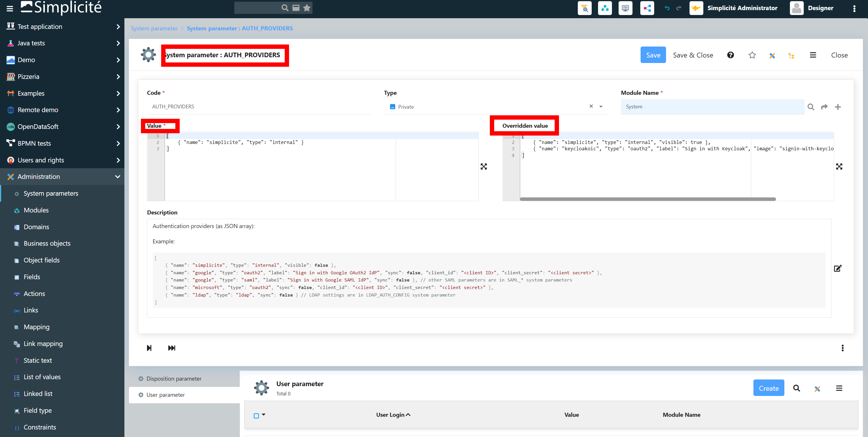This screenshot has width=868, height=437.
Task: Open the monitor shortcut icon in header
Action: click(625, 8)
